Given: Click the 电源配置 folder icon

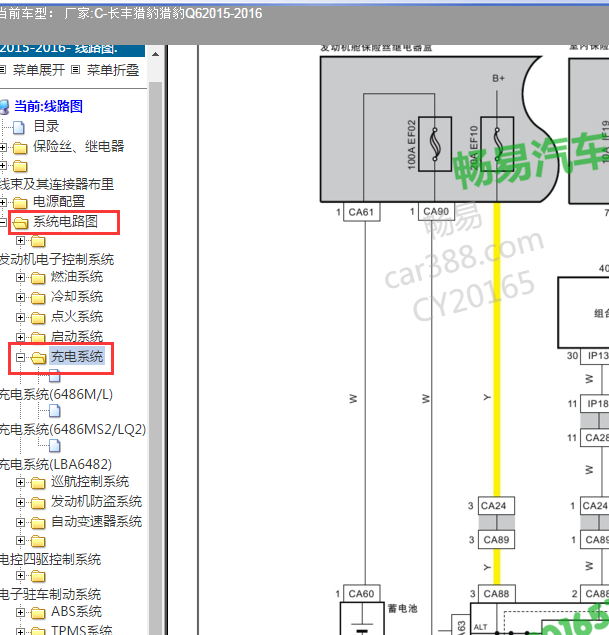Looking at the screenshot, I should (x=20, y=202).
